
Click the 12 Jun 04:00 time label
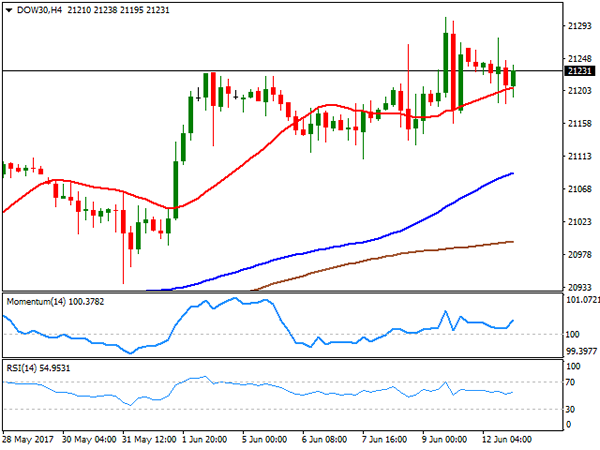(x=506, y=439)
